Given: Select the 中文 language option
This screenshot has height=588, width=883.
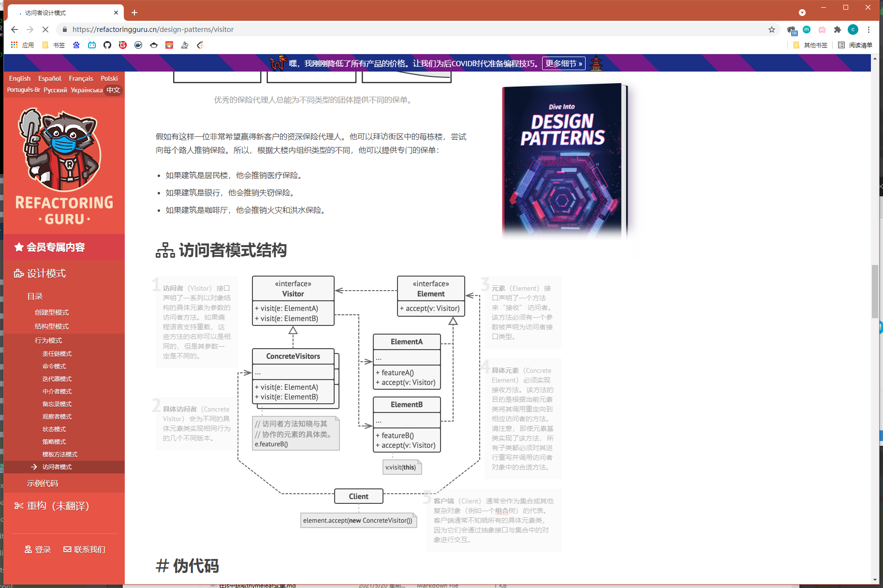Looking at the screenshot, I should pos(113,90).
